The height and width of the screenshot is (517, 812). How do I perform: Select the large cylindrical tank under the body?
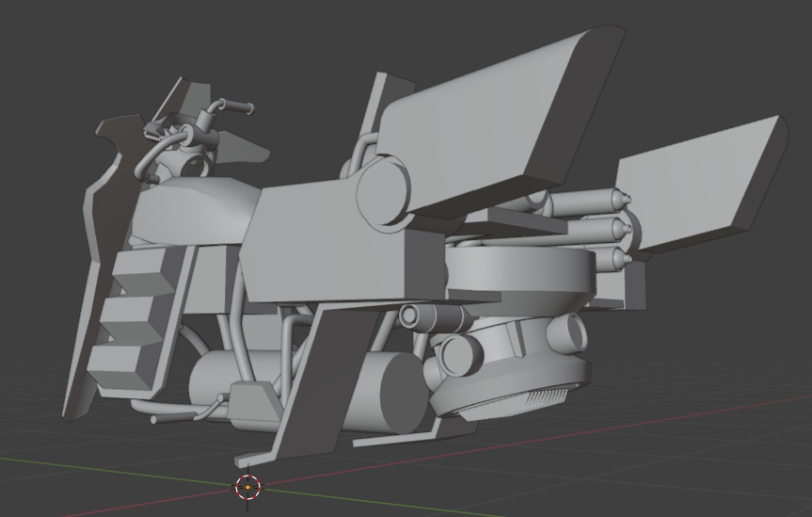click(310, 392)
